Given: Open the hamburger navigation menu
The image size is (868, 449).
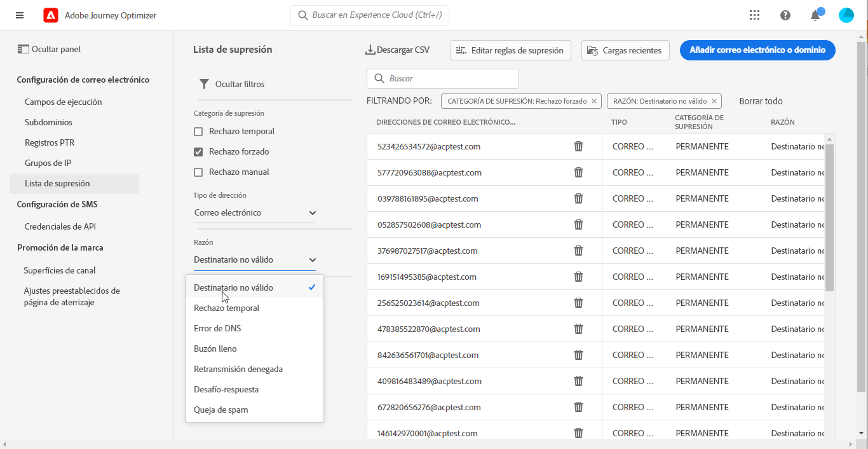Looking at the screenshot, I should 20,15.
